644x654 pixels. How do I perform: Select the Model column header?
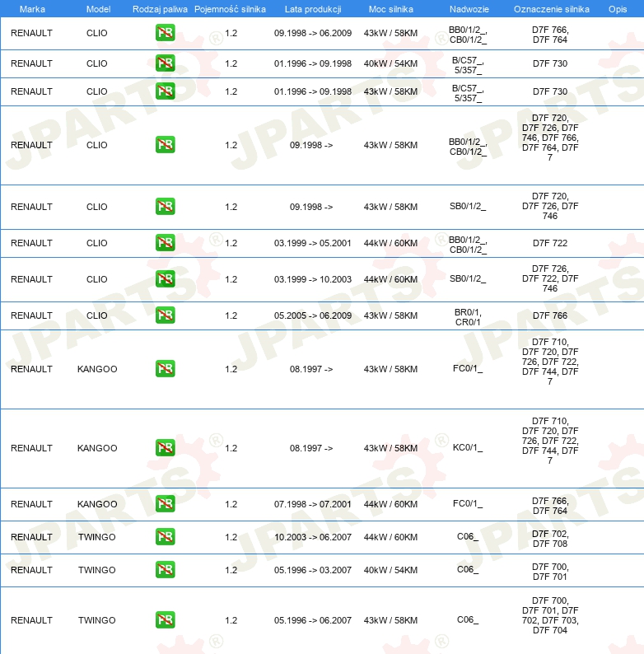[x=98, y=9]
